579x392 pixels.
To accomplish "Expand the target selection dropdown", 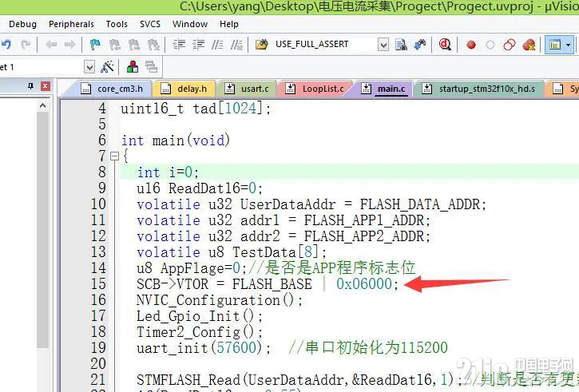I will coord(89,67).
